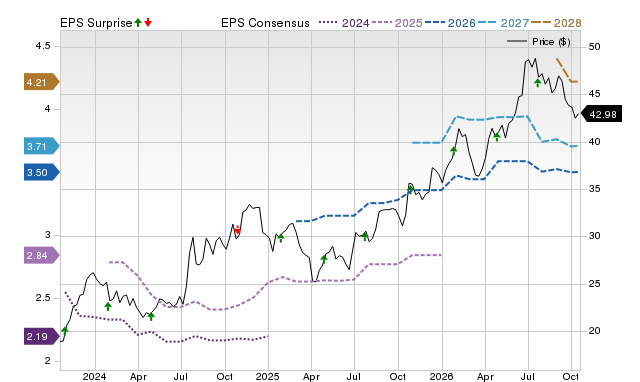Click the 2026 label on the time axis

[441, 376]
